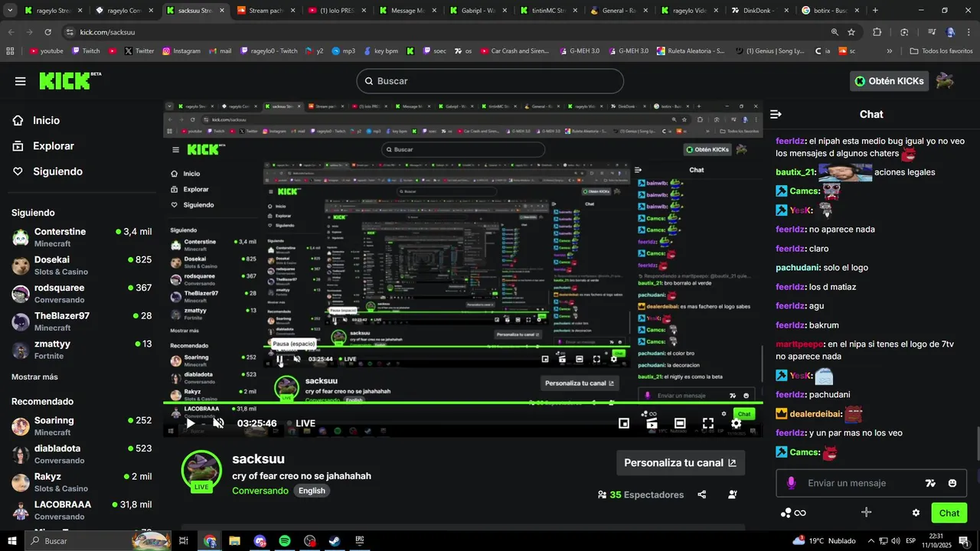This screenshot has height=551, width=980.
Task: Open Siguiendo in the sidebar navigation
Action: 57,171
